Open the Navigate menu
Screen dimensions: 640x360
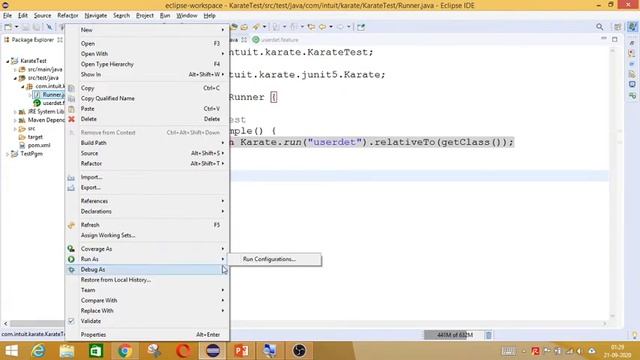[x=96, y=16]
